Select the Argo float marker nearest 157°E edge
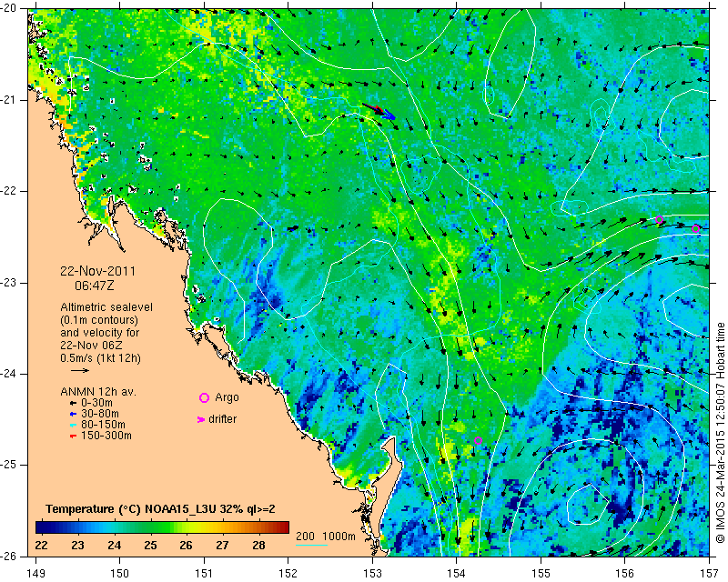Screen dimensions: 728x582 pyautogui.click(x=695, y=228)
